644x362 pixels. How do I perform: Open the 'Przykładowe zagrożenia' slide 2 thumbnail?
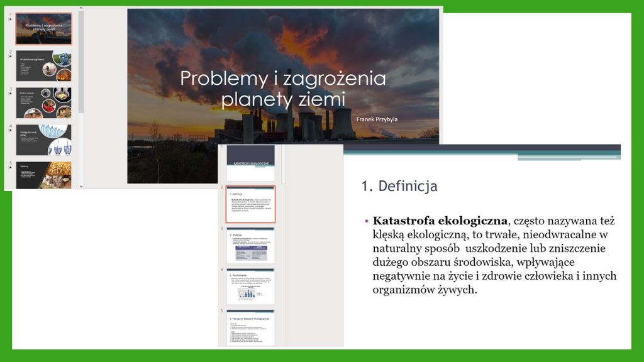coord(43,66)
